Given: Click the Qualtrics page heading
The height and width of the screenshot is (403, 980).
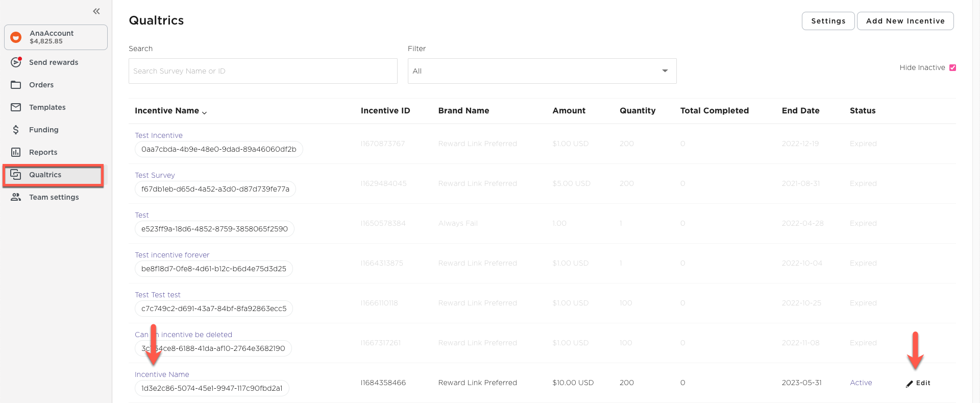Looking at the screenshot, I should tap(156, 20).
